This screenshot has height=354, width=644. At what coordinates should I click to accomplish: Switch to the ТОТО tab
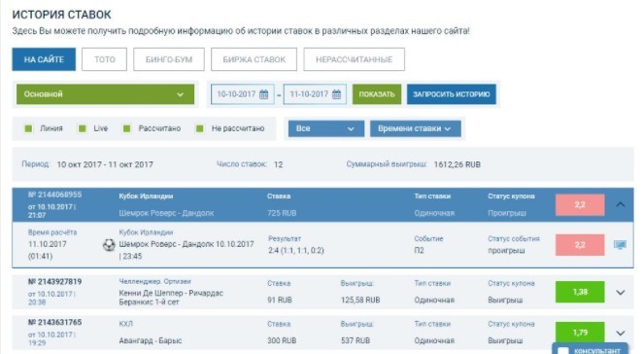coord(104,59)
